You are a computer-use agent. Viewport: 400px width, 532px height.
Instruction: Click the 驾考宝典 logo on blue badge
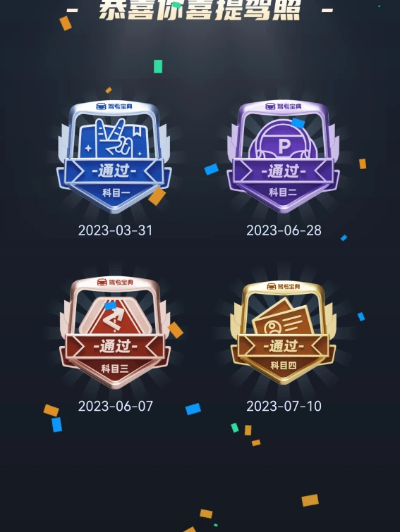[114, 106]
